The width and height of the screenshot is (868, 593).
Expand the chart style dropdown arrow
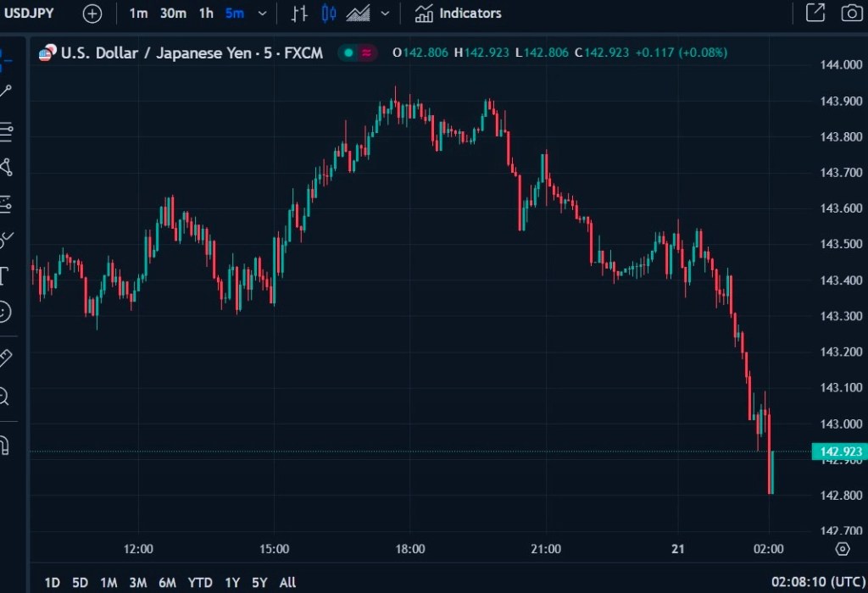tap(386, 14)
